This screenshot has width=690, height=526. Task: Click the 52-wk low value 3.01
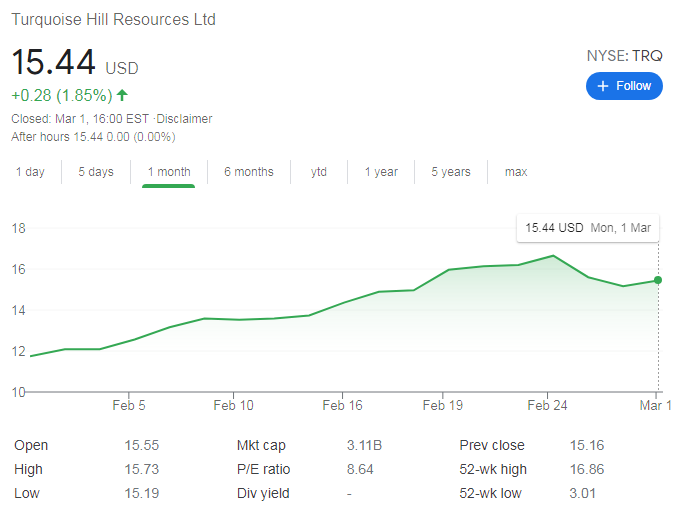583,493
